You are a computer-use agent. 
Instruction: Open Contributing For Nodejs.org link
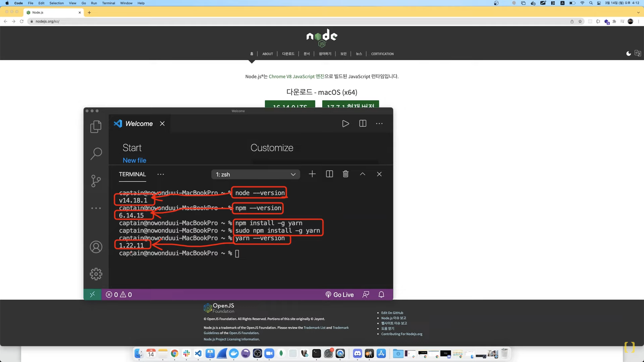[401, 334]
